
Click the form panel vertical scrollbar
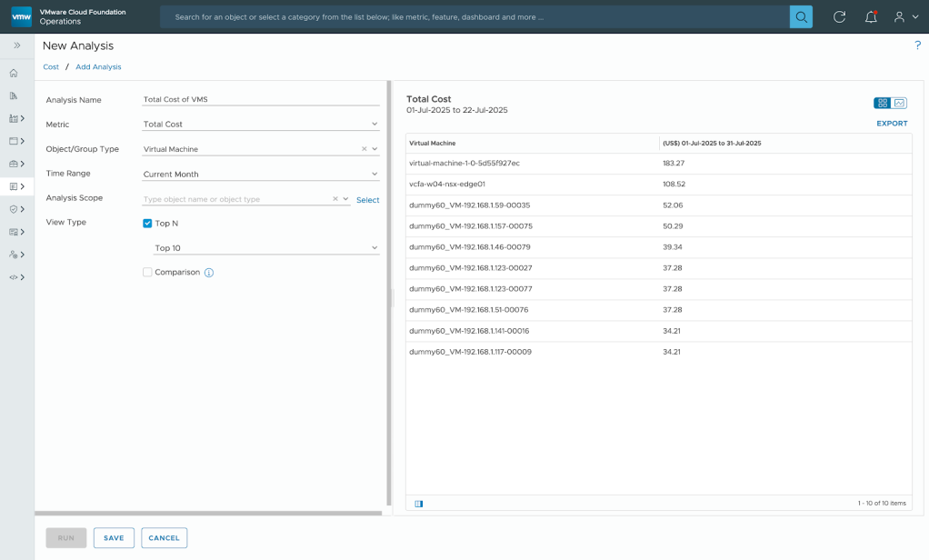389,294
